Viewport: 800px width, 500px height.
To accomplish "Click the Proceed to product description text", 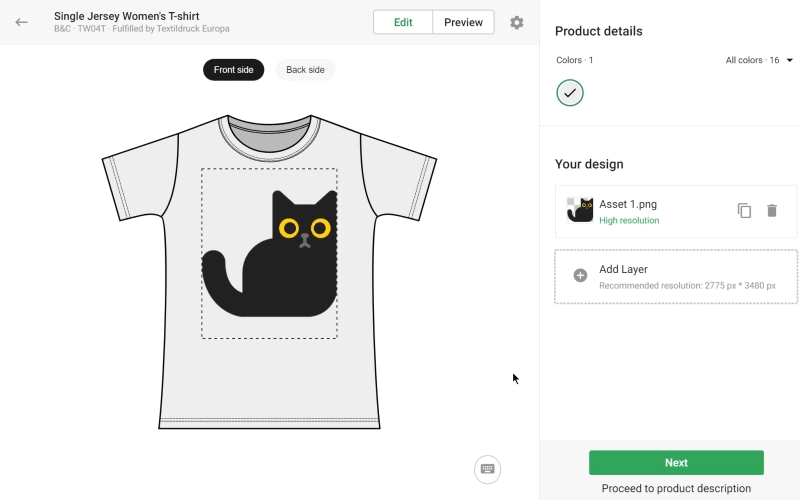I will coord(676,489).
